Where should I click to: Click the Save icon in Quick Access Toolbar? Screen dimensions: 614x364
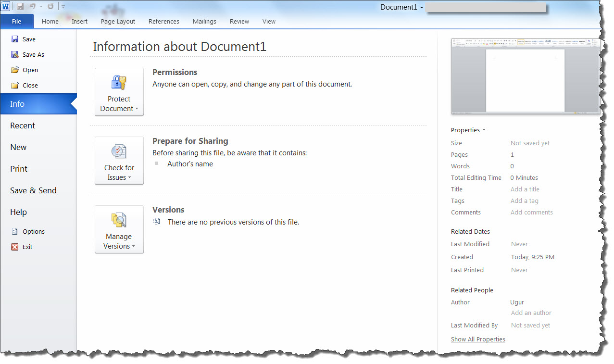[x=20, y=6]
